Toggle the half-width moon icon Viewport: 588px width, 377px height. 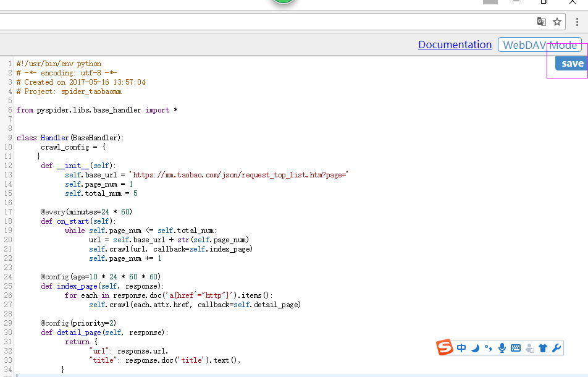(475, 348)
